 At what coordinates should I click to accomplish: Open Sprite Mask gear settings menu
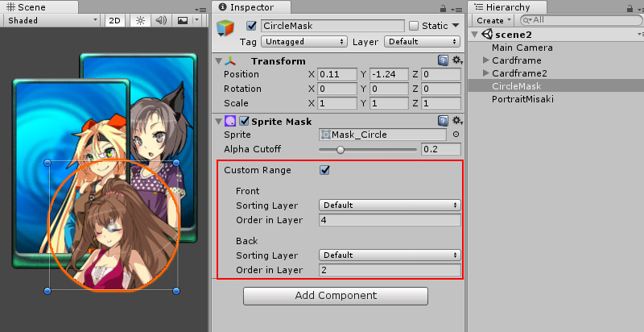[x=457, y=121]
